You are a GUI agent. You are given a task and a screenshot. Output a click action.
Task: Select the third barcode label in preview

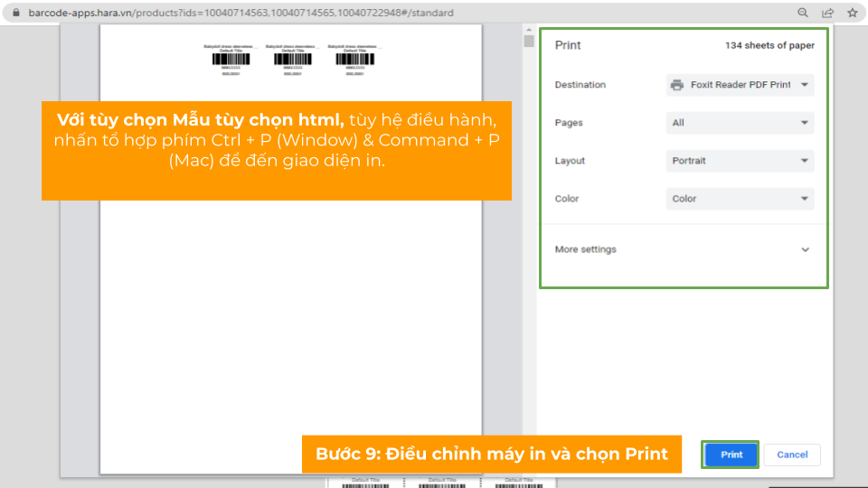click(x=354, y=59)
